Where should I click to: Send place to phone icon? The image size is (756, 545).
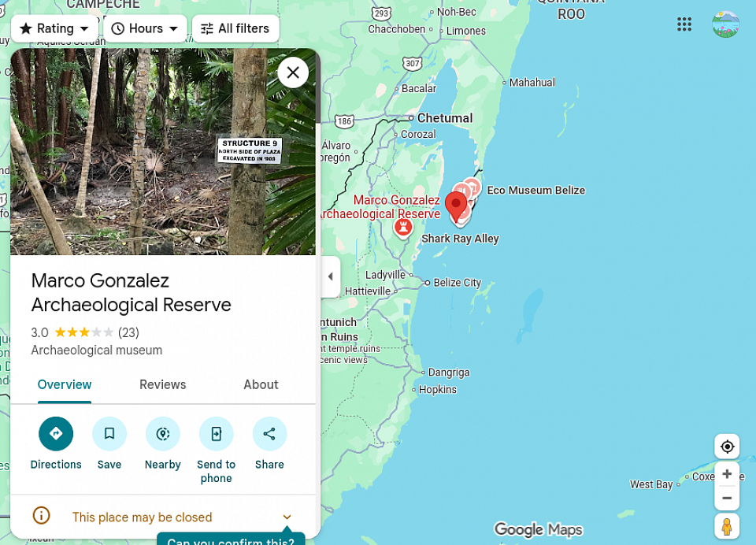coord(217,434)
